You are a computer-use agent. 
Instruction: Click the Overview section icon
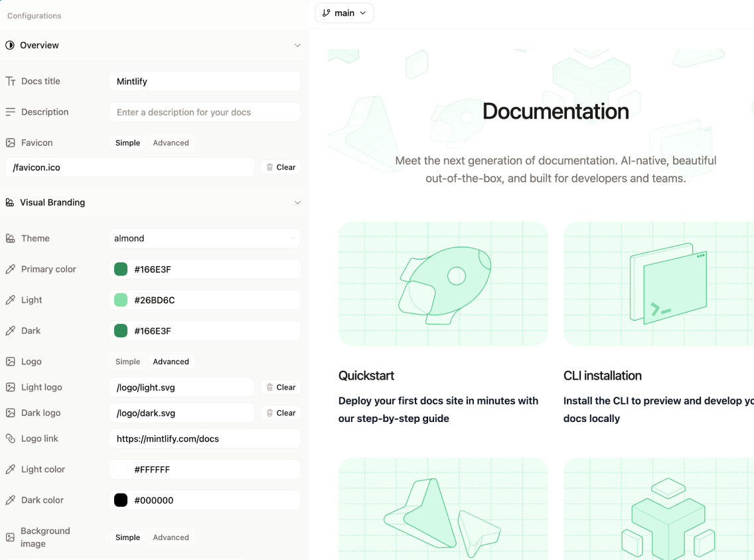(x=10, y=45)
